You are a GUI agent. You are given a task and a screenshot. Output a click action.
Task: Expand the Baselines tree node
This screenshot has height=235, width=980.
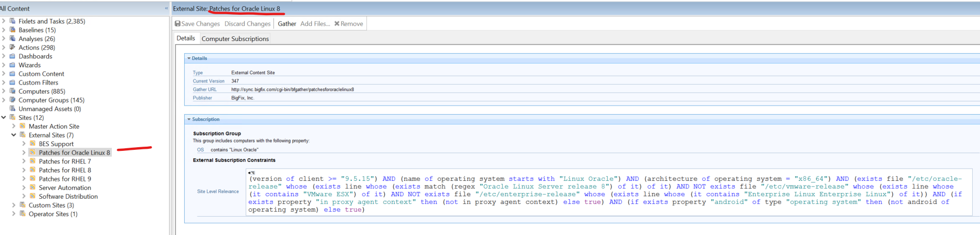tap(4, 30)
